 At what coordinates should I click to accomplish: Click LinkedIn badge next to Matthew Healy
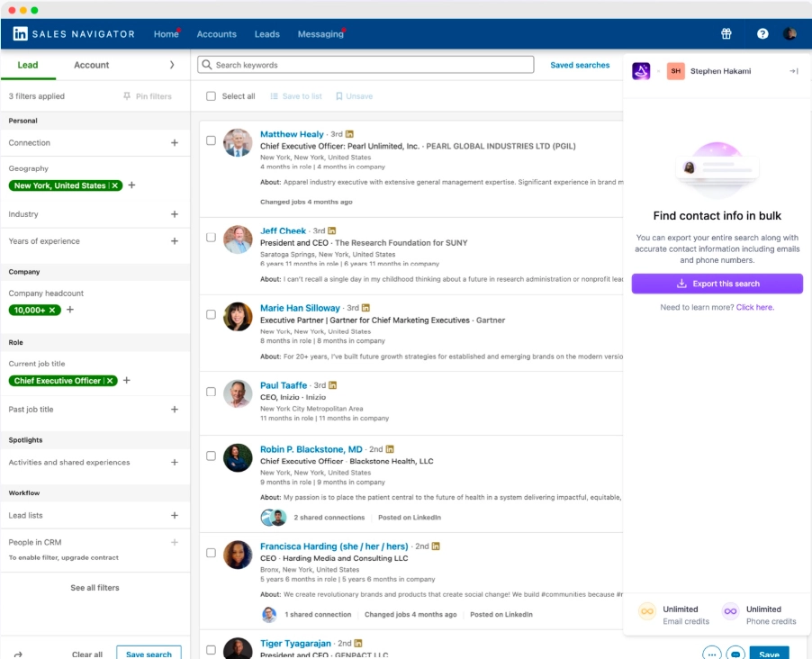pyautogui.click(x=349, y=134)
